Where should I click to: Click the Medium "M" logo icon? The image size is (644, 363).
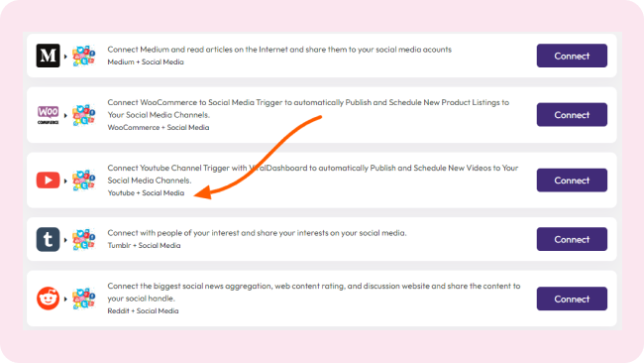(x=49, y=56)
